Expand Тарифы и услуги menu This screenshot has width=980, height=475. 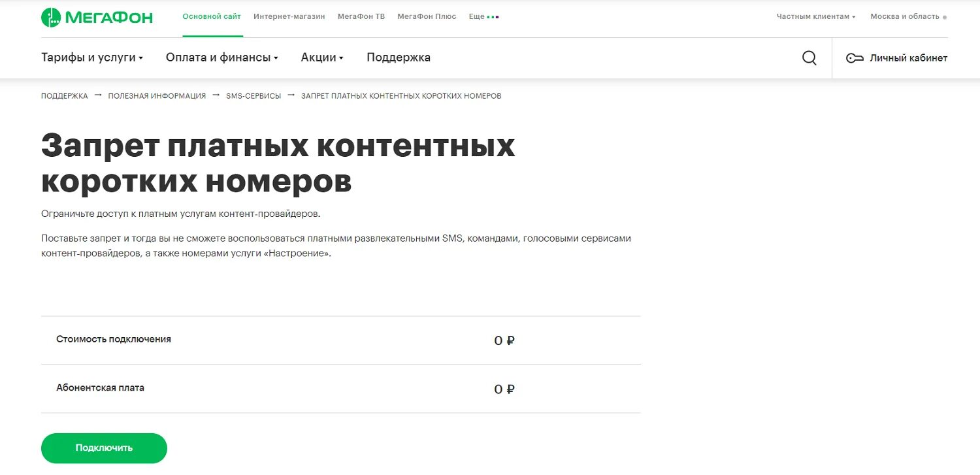[92, 57]
